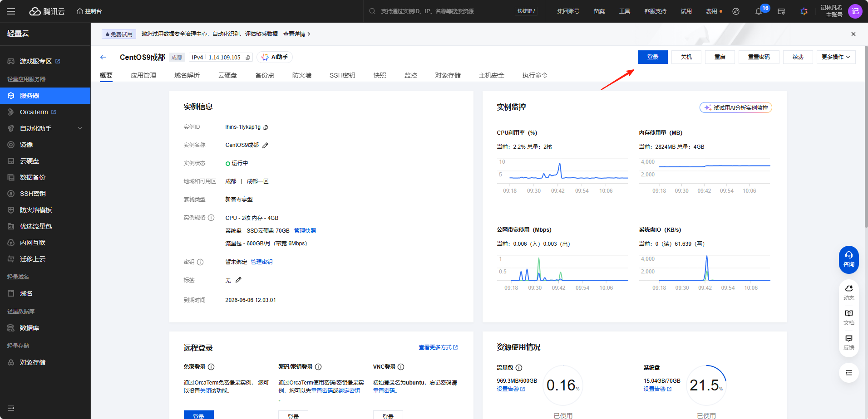Open 设置告警 link under 流量包
This screenshot has width=868, height=419.
tap(511, 389)
